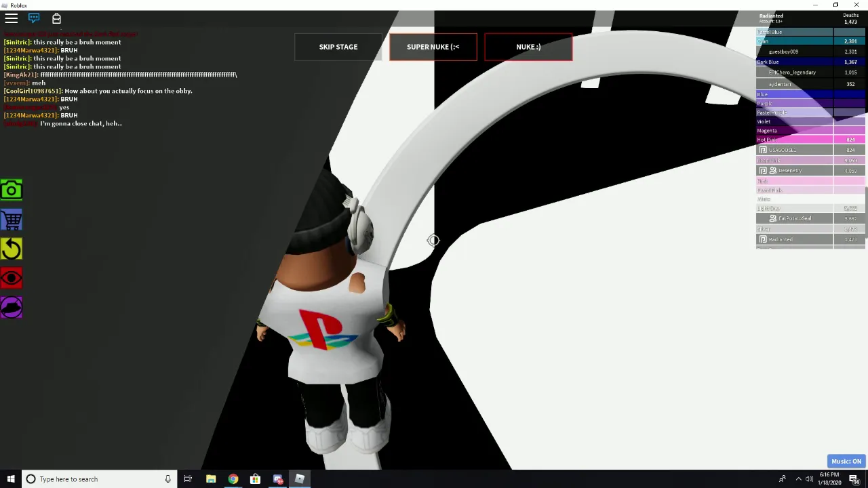
Task: Select guestboy009 in the leaderboard
Action: [811, 52]
